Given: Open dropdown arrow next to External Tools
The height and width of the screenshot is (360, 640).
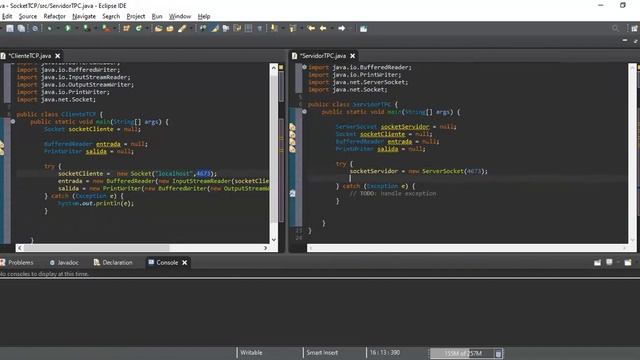Looking at the screenshot, I should coord(115,28).
